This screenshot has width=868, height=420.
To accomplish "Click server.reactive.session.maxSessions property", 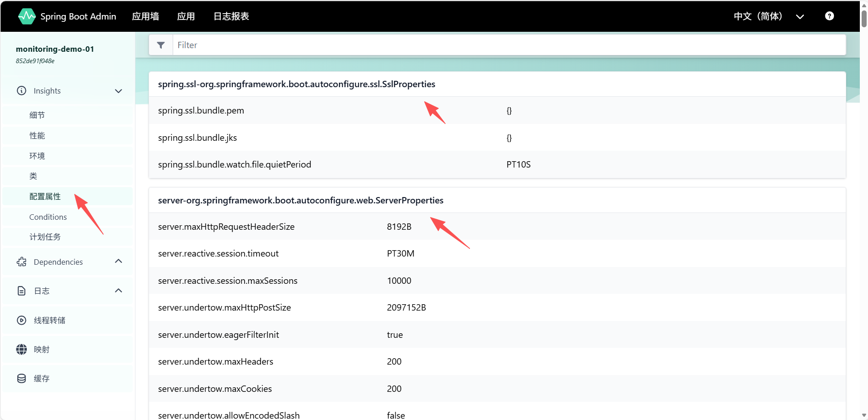I will coord(228,281).
